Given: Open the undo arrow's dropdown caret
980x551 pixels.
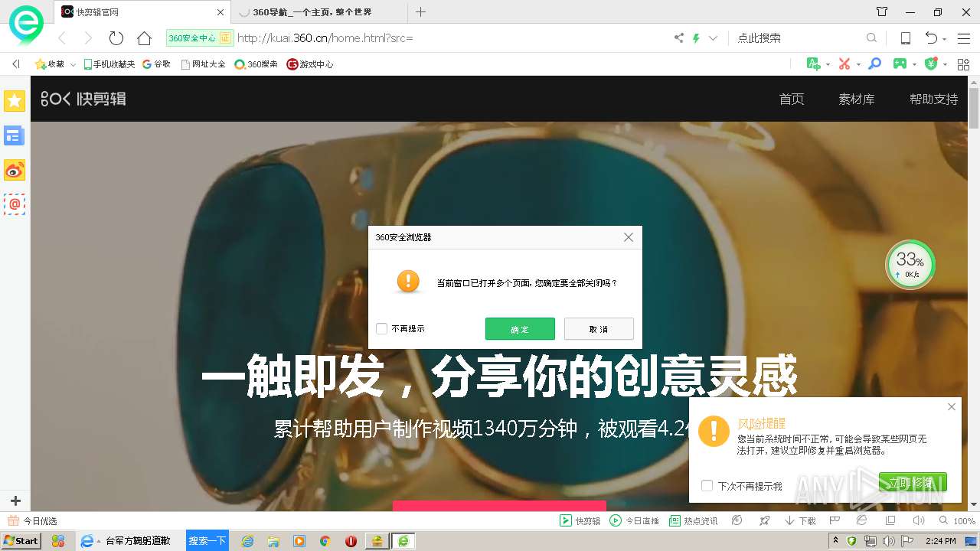Looking at the screenshot, I should 945,39.
